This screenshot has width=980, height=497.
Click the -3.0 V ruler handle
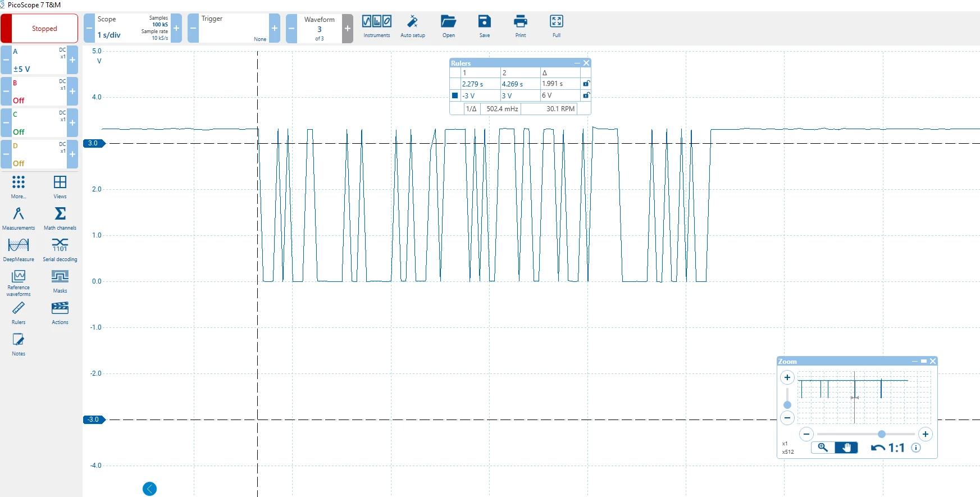[x=94, y=420]
